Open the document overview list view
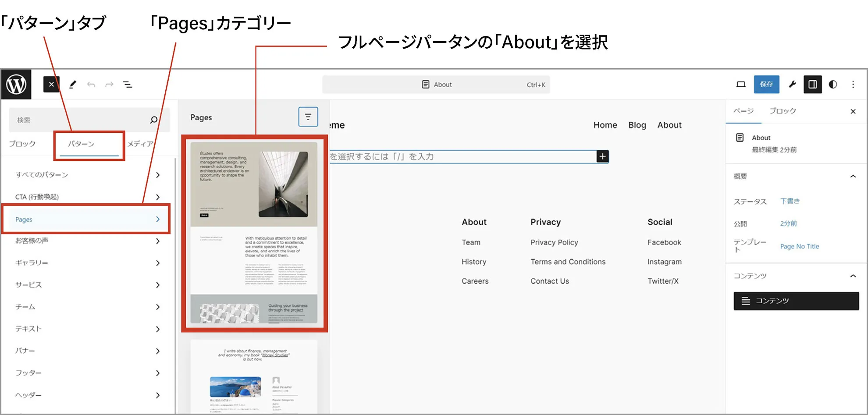Viewport: 868px width, 415px height. pyautogui.click(x=128, y=84)
